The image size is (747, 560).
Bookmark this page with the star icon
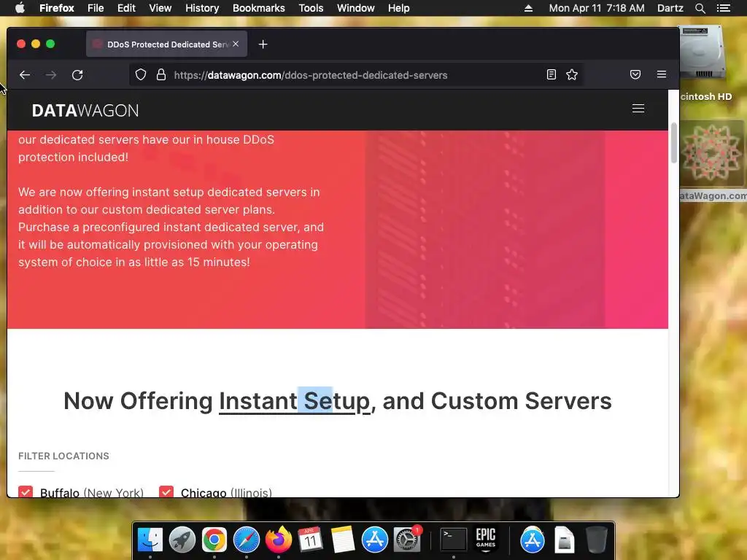pos(572,74)
